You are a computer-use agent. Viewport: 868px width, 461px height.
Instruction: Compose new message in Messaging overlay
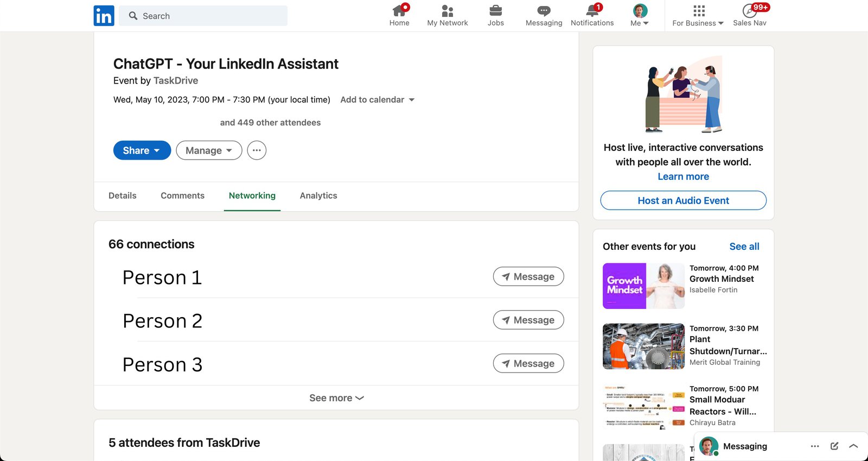pos(834,446)
